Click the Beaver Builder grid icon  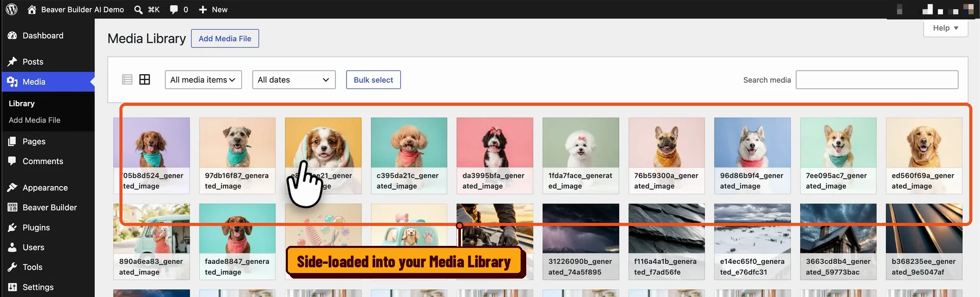click(12, 207)
